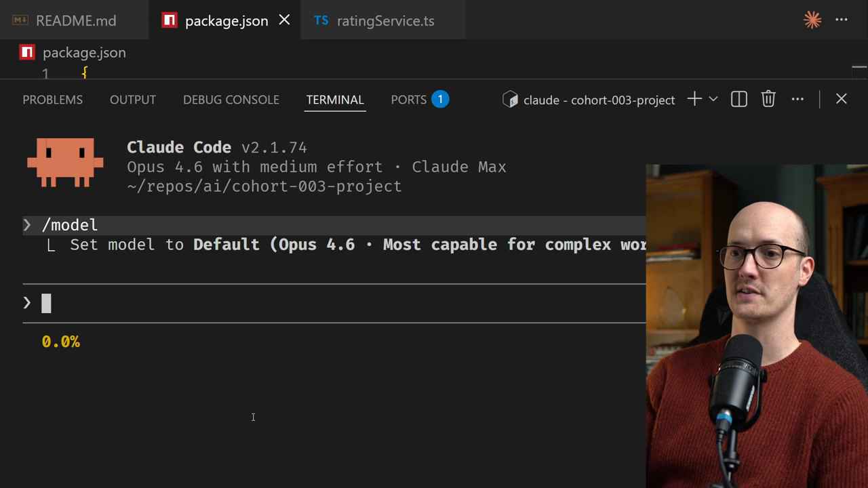Expand the new terminal launch profile dropdown
Screen dimensions: 868x488
713,100
